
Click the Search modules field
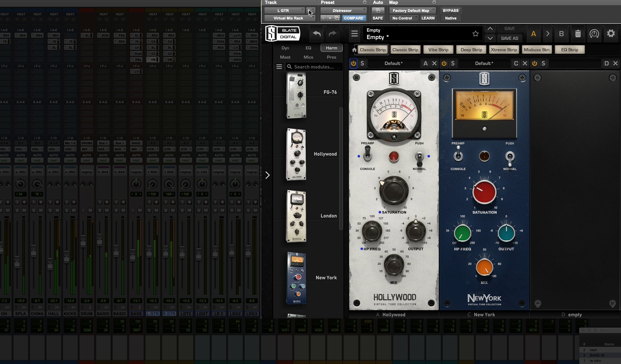(314, 67)
